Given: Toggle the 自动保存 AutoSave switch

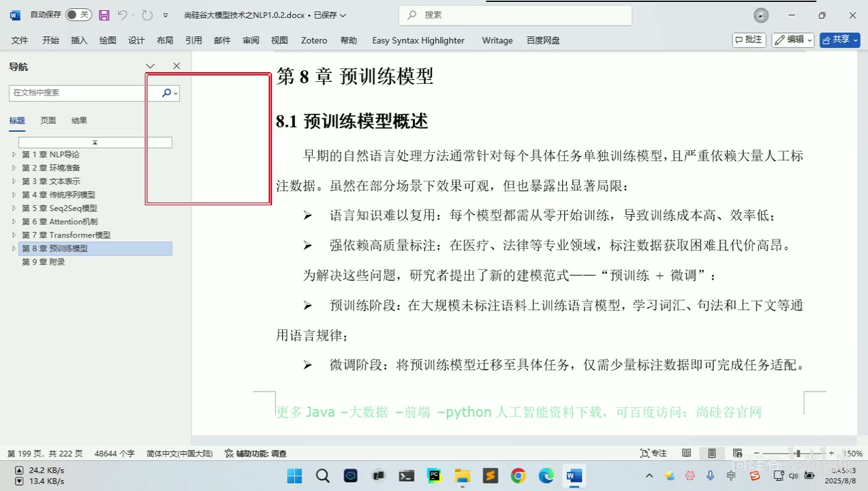Looking at the screenshot, I should click(x=78, y=15).
